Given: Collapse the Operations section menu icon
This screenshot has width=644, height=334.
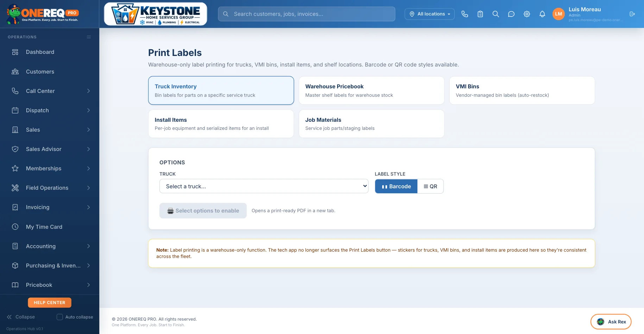Looking at the screenshot, I should coord(89,37).
